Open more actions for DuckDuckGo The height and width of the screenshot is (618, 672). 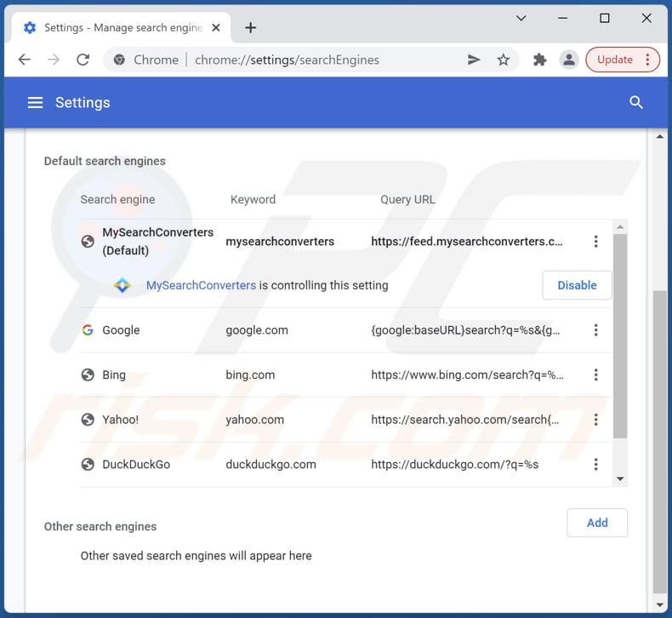pyautogui.click(x=595, y=465)
